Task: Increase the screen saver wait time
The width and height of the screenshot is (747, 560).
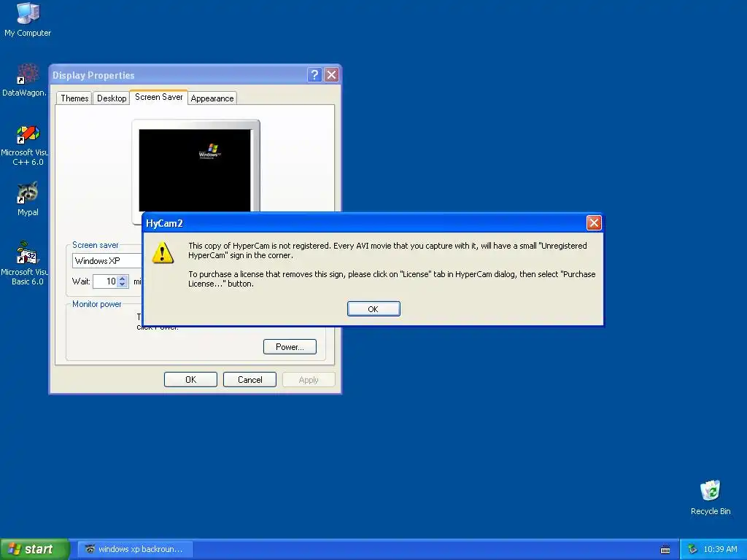Action: tap(123, 278)
